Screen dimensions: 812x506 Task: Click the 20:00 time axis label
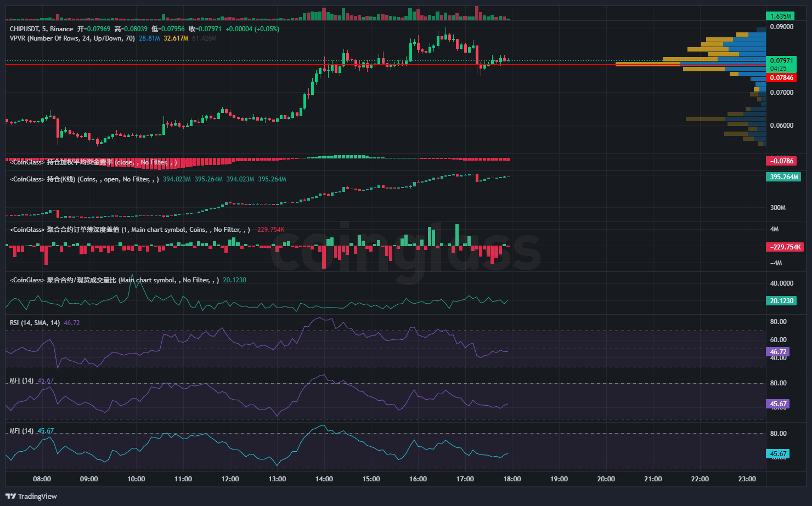click(606, 479)
